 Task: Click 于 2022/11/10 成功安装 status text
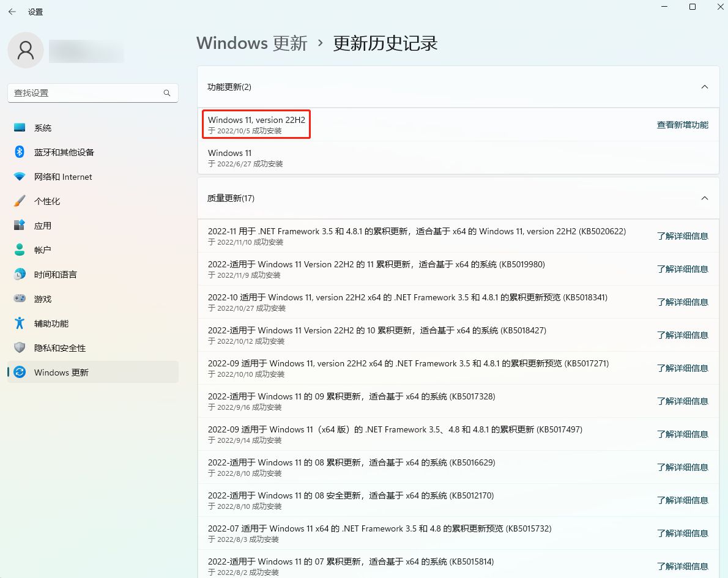point(245,242)
